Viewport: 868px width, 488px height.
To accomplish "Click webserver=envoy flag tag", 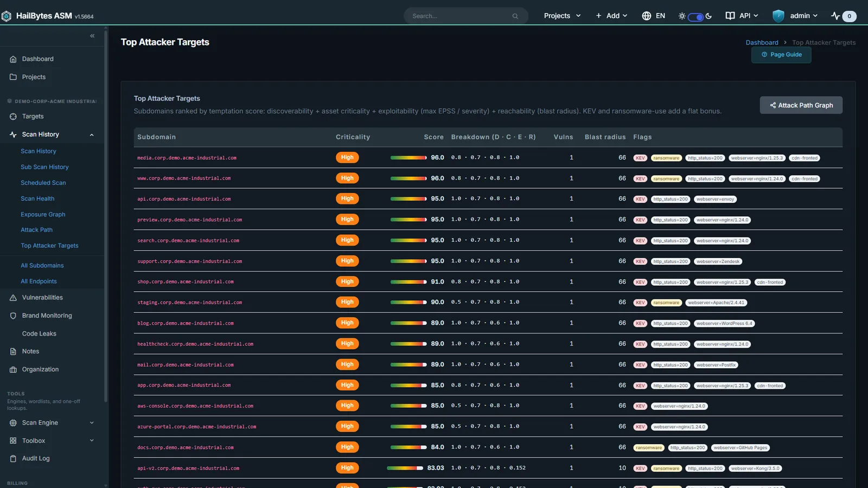I will pos(715,200).
